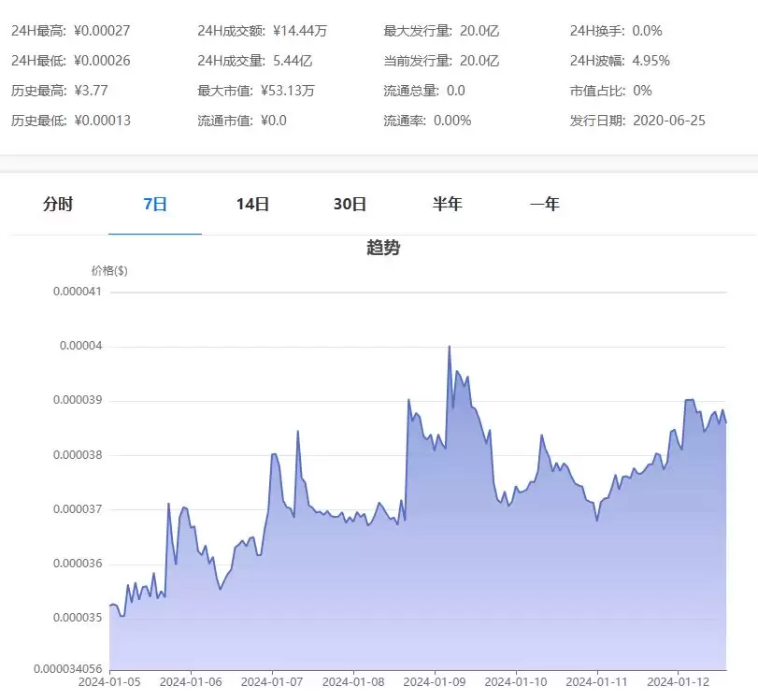Switch to the 分时 chart tab
Viewport: 758px width, 700px height.
click(58, 204)
